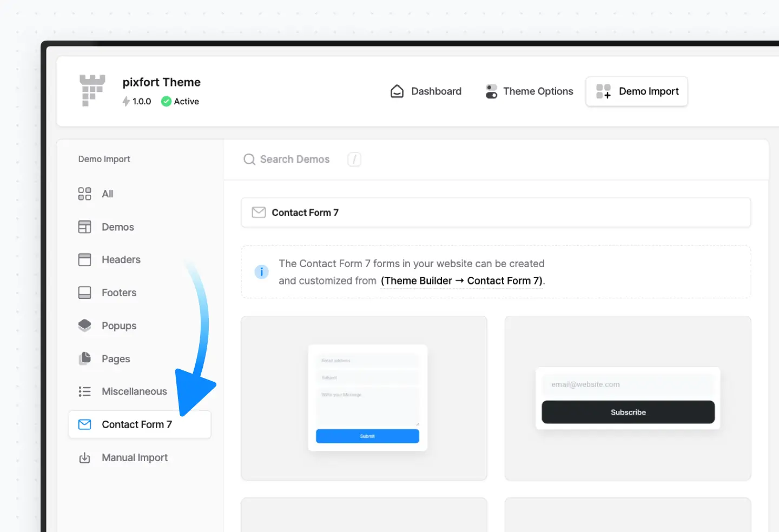Click the Popups layers icon
This screenshot has width=779, height=532.
[x=84, y=325]
